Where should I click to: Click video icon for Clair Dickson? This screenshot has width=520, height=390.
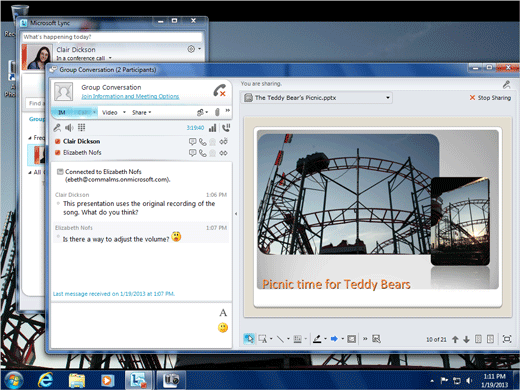click(x=213, y=142)
